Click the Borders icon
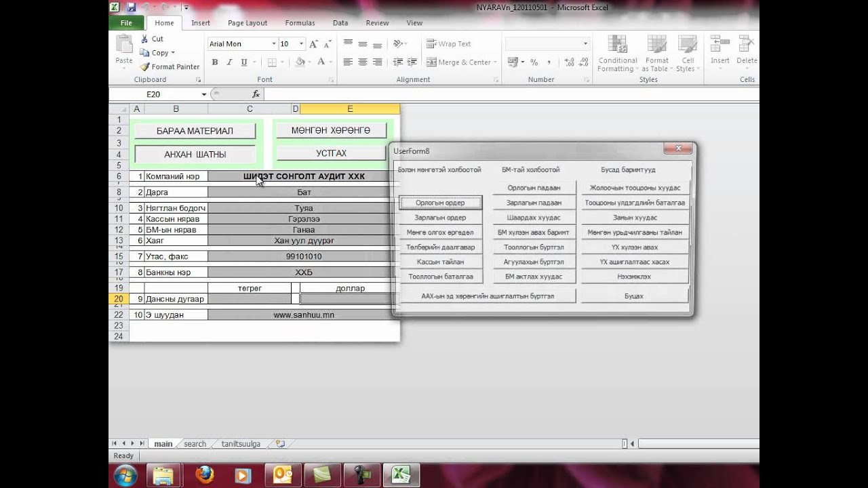 coord(272,62)
